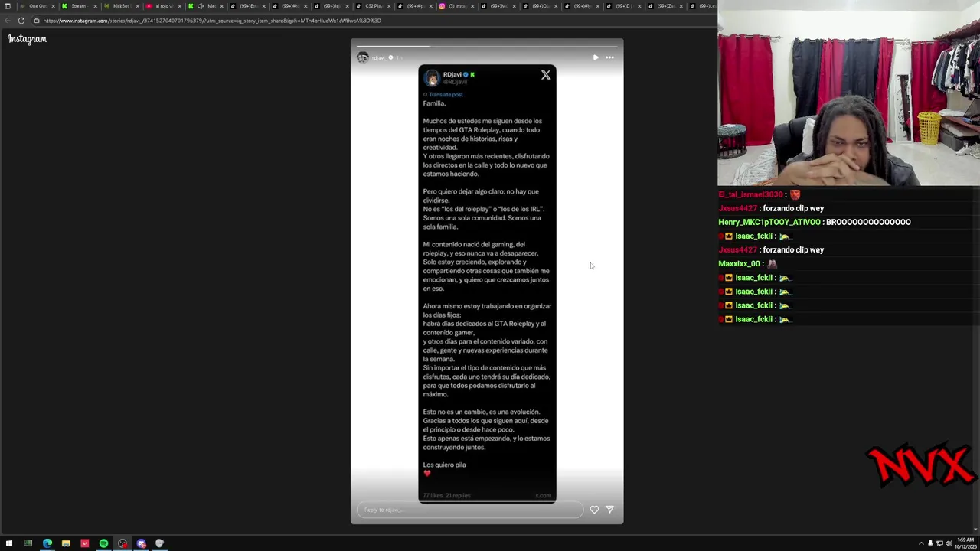Viewport: 980px width, 551px height.
Task: Click the story progress bar at top
Action: pyautogui.click(x=487, y=46)
